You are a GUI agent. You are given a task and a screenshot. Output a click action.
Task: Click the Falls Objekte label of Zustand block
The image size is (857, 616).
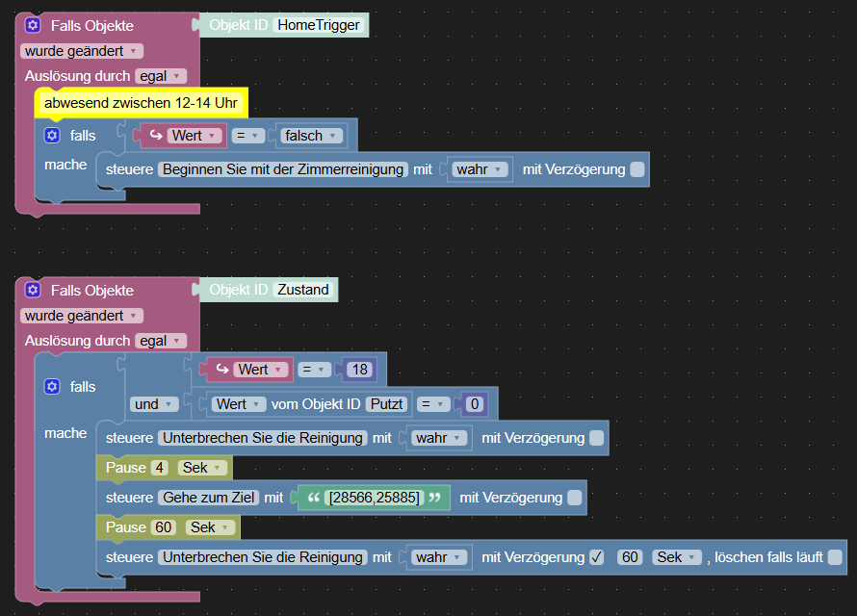tap(91, 291)
